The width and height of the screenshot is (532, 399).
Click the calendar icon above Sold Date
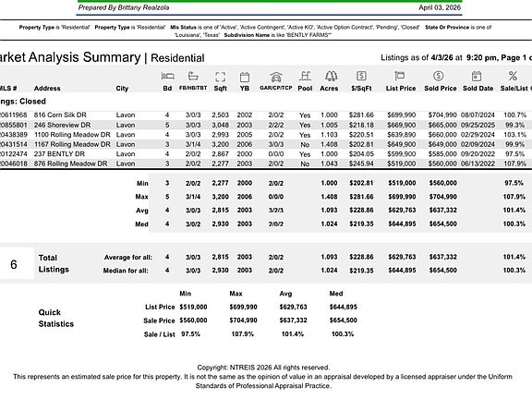tap(477, 76)
